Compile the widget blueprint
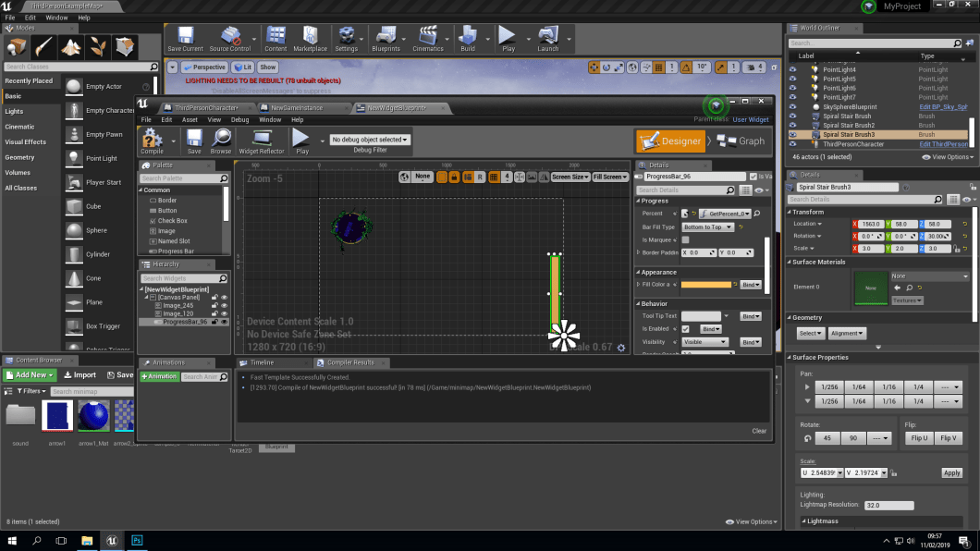This screenshot has width=980, height=551. click(x=152, y=141)
